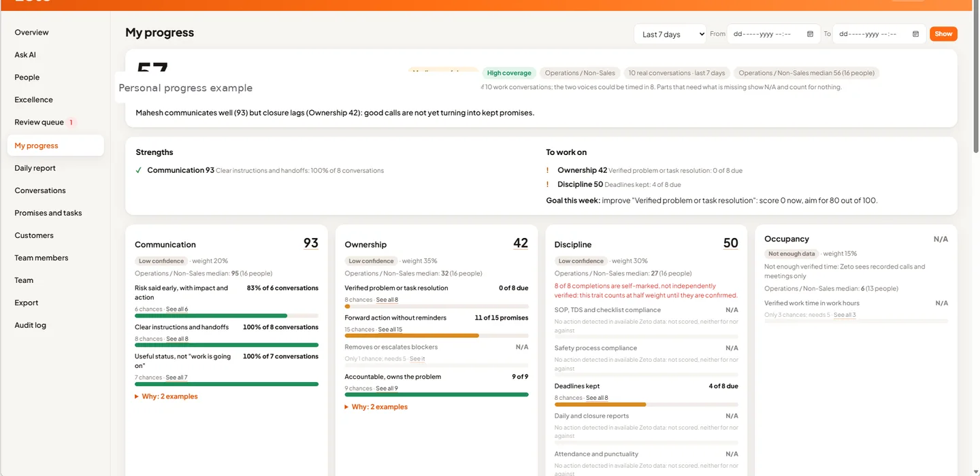
Task: Click the 10 real conversations tag
Action: [x=677, y=73]
